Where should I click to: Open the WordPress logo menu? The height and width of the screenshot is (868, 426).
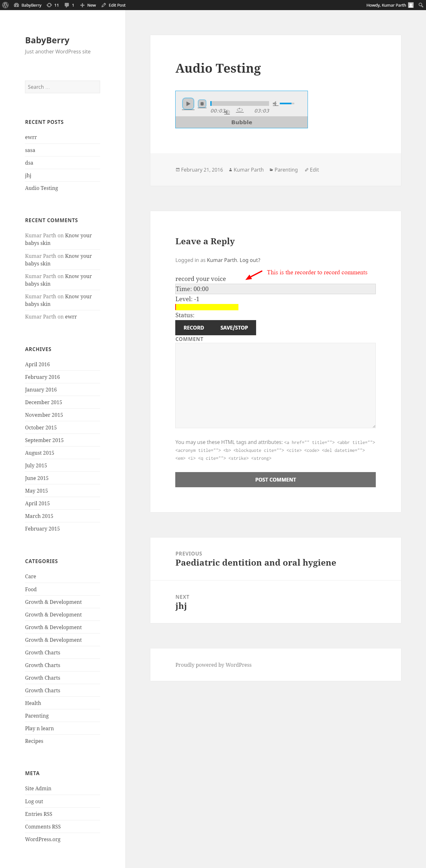click(5, 5)
